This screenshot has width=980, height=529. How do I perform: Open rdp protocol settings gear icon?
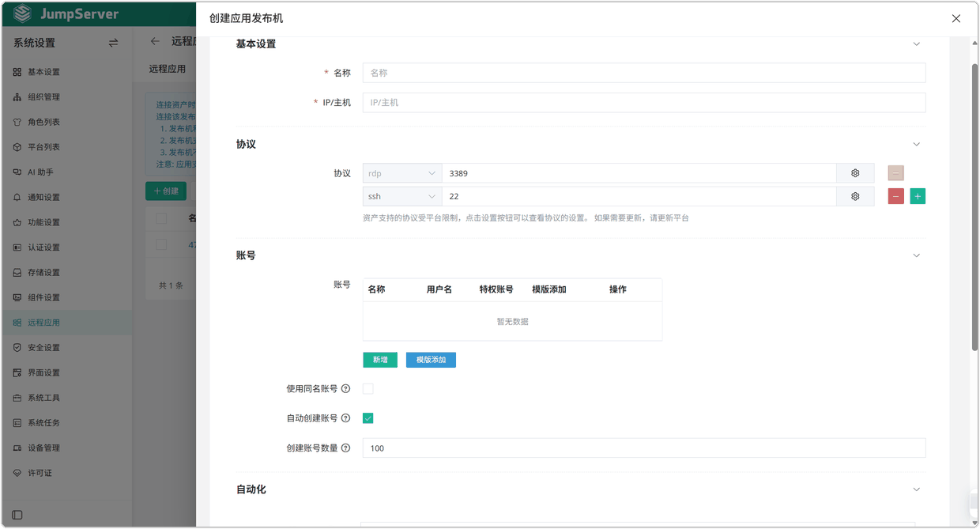[x=855, y=173]
